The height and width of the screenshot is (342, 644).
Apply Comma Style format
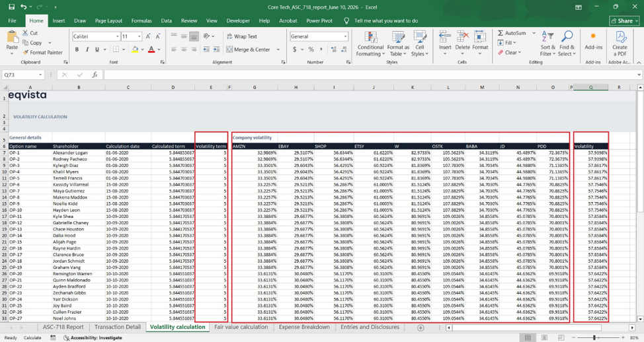click(321, 50)
